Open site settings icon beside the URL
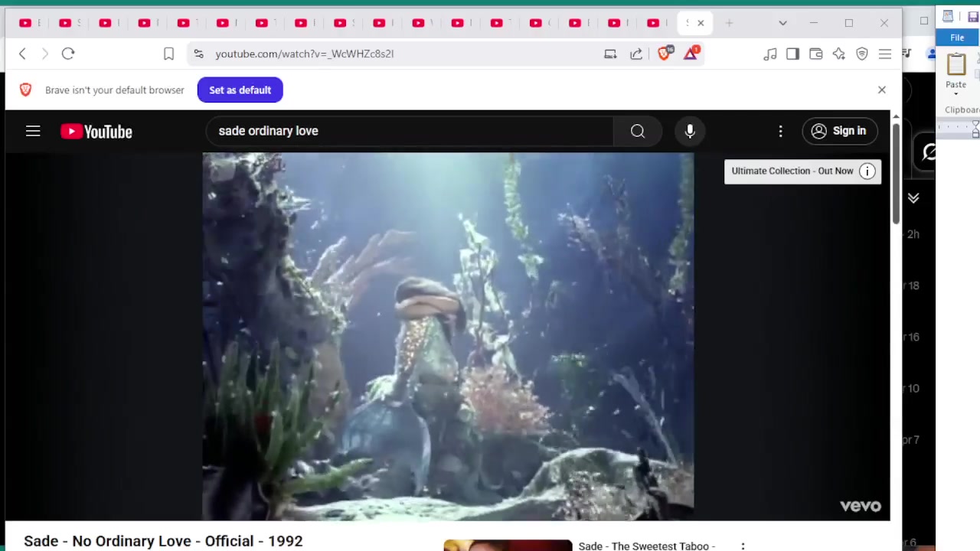980x551 pixels. tap(198, 54)
